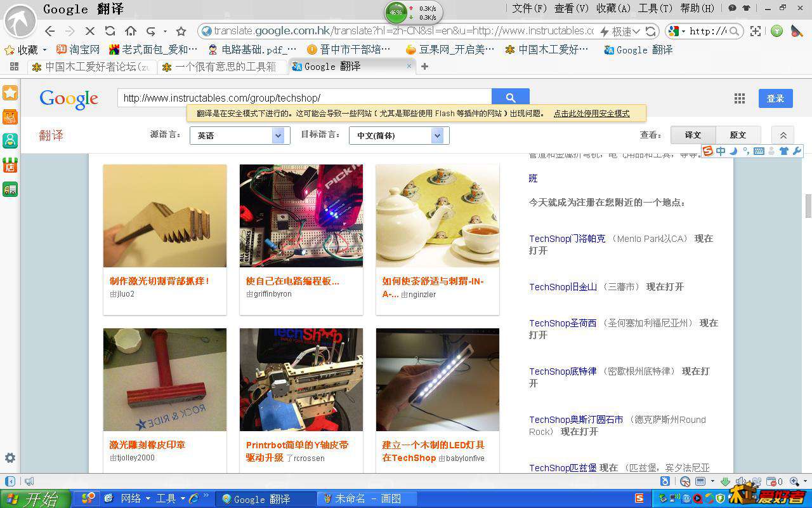Click the blue search magnifier button
Image resolution: width=812 pixels, height=508 pixels.
[x=511, y=98]
